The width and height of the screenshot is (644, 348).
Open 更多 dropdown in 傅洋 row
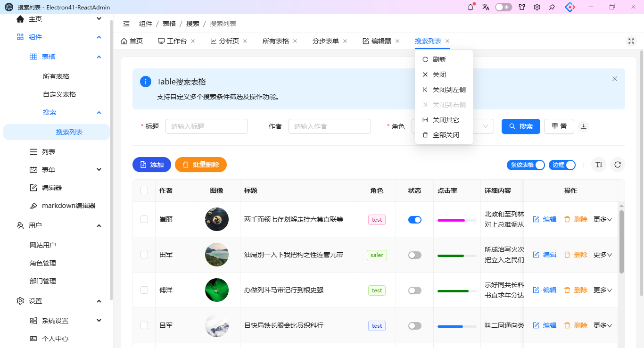click(603, 290)
